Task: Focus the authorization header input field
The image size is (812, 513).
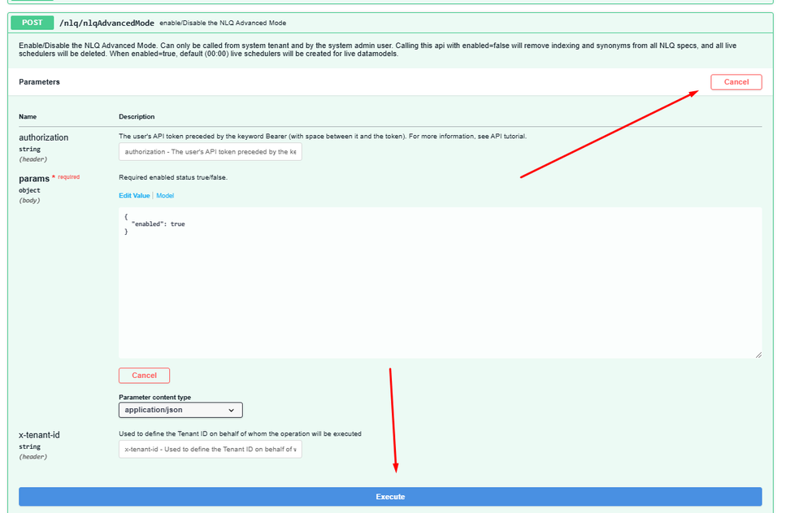Action: (x=210, y=152)
